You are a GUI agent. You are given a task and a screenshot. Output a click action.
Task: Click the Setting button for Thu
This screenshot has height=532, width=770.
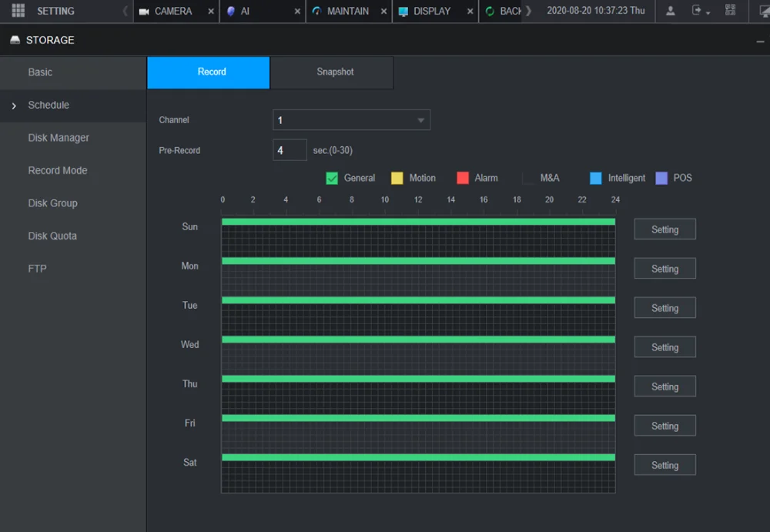click(665, 386)
